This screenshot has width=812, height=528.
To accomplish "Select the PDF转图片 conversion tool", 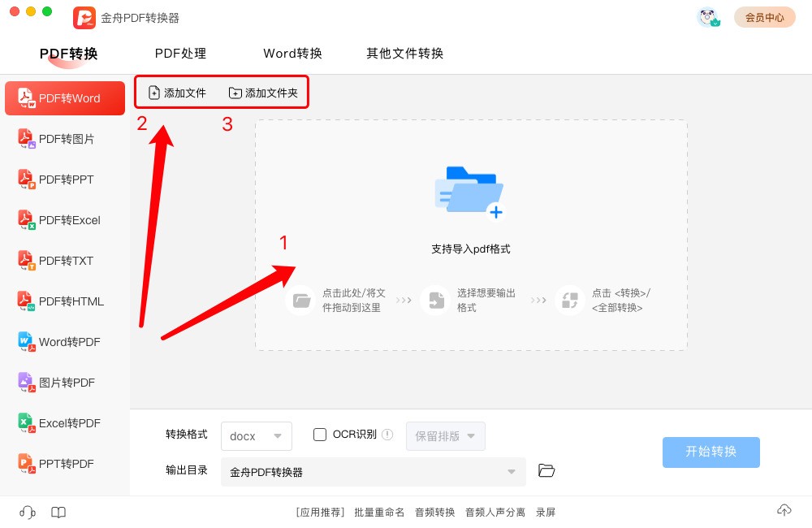I will pyautogui.click(x=65, y=138).
